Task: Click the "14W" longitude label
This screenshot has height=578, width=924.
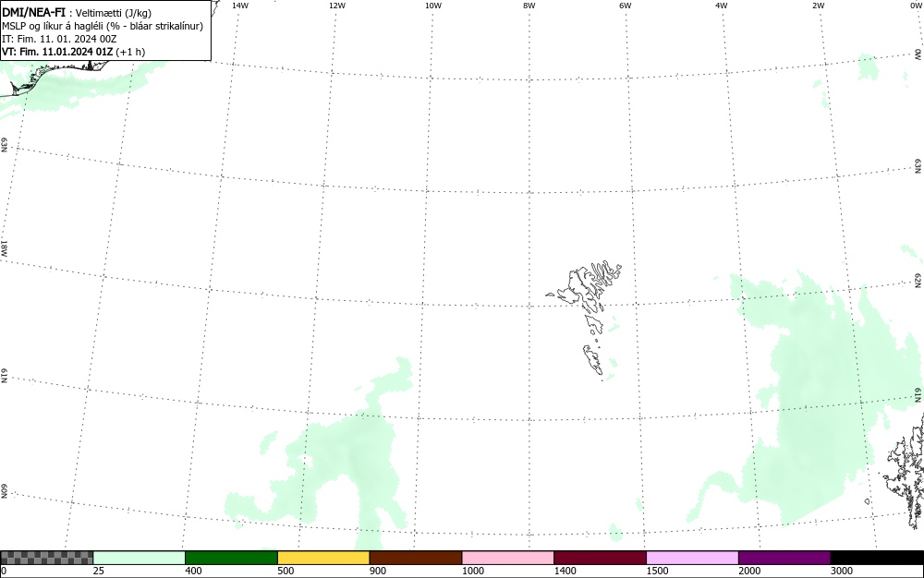Action: tap(240, 6)
